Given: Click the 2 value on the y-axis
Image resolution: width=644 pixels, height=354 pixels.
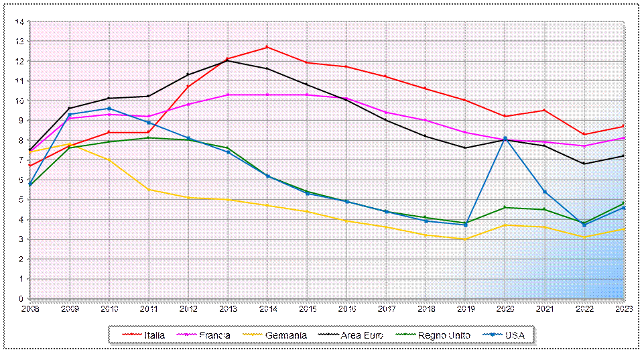Looking at the screenshot, I should pyautogui.click(x=21, y=259).
